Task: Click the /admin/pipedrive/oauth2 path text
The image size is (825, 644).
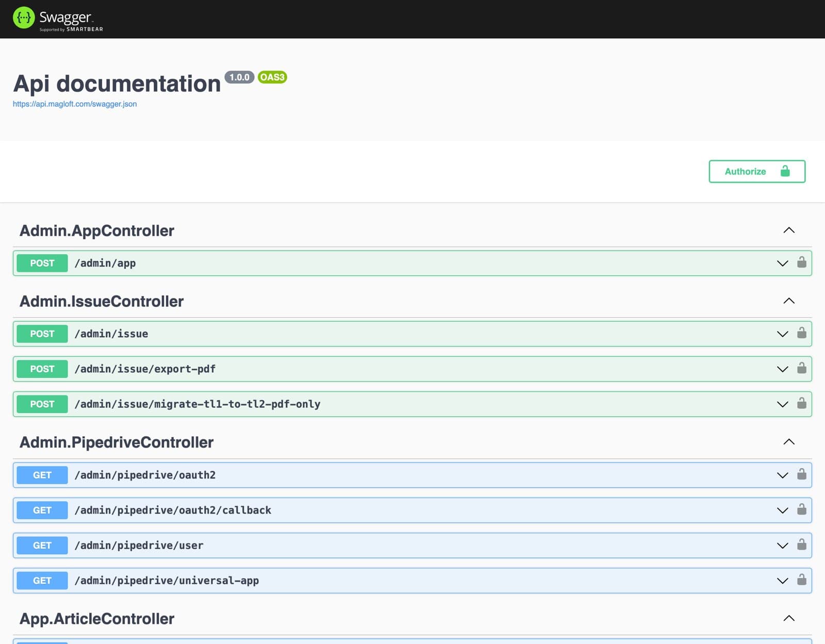Action: tap(145, 475)
